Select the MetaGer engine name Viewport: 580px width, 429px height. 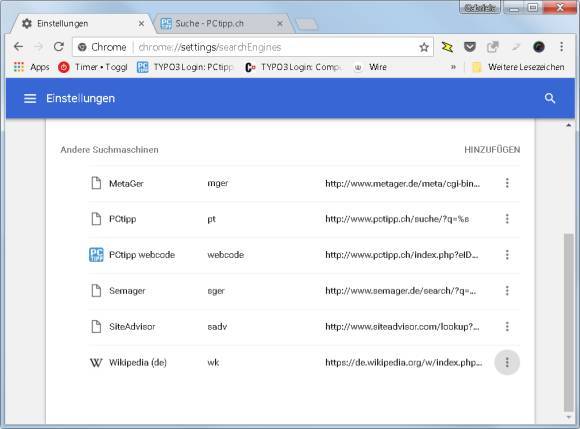tap(126, 183)
